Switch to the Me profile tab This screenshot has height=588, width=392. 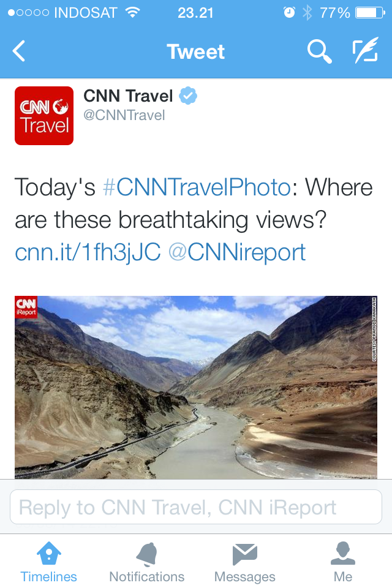point(343,554)
